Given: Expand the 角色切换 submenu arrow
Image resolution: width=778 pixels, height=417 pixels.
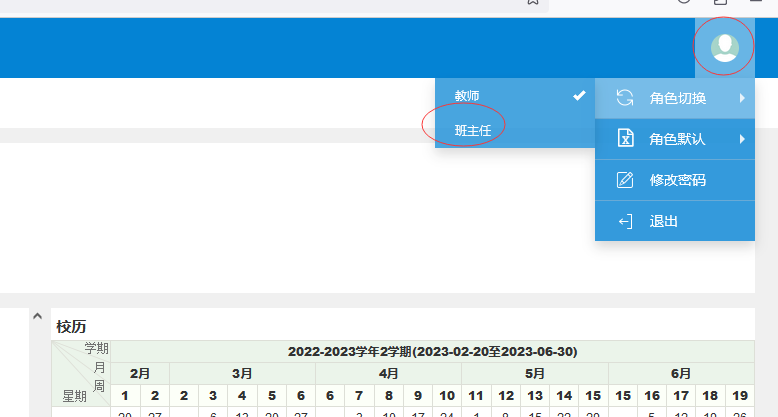Looking at the screenshot, I should click(x=742, y=98).
